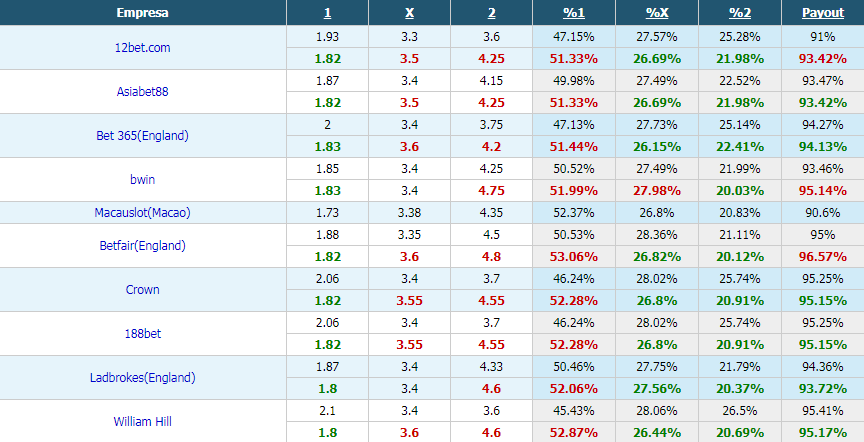Sort by the 2 column header
The width and height of the screenshot is (864, 442).
pyautogui.click(x=492, y=13)
